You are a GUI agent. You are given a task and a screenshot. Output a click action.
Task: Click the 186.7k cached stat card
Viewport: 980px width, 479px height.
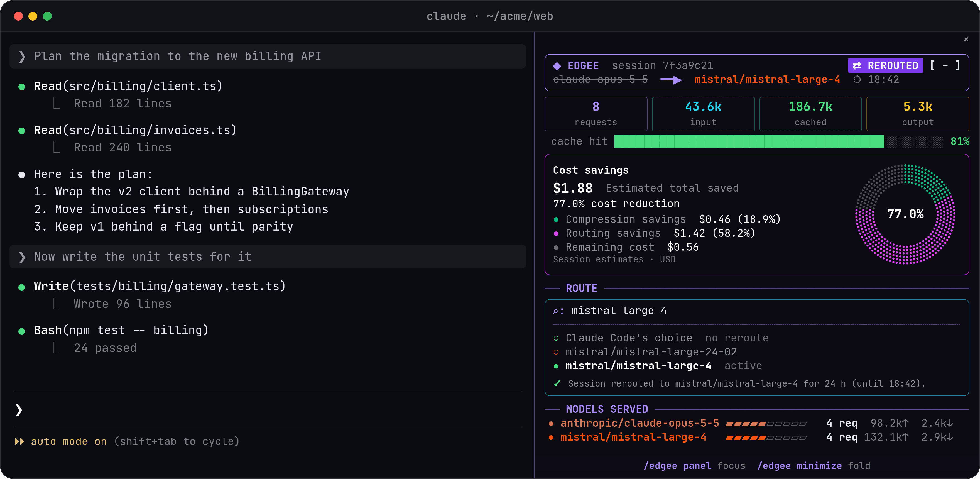point(810,114)
